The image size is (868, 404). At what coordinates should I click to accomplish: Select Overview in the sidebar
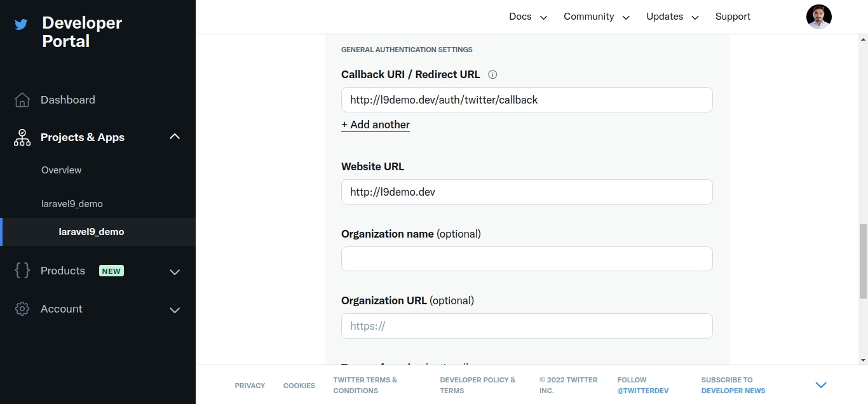coord(62,170)
